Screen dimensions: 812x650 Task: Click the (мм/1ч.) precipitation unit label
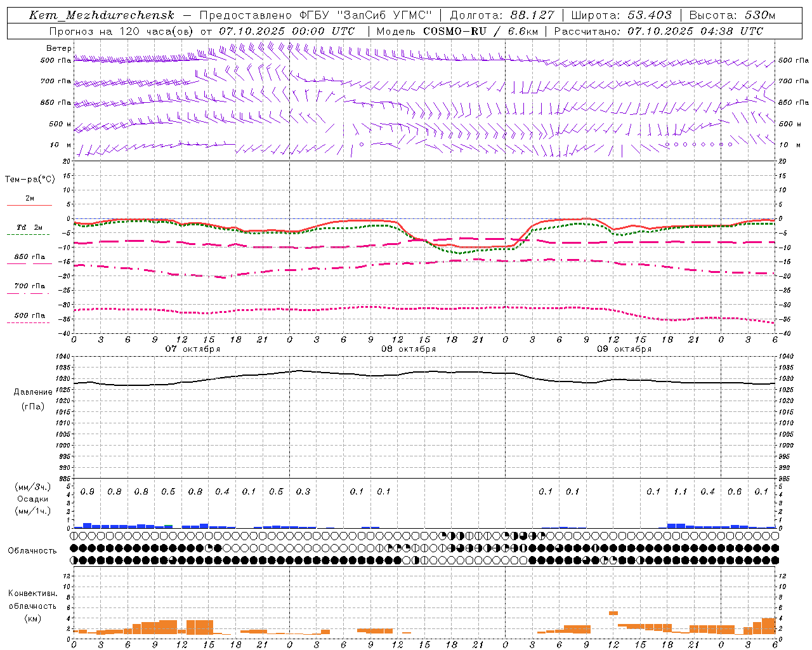click(33, 511)
